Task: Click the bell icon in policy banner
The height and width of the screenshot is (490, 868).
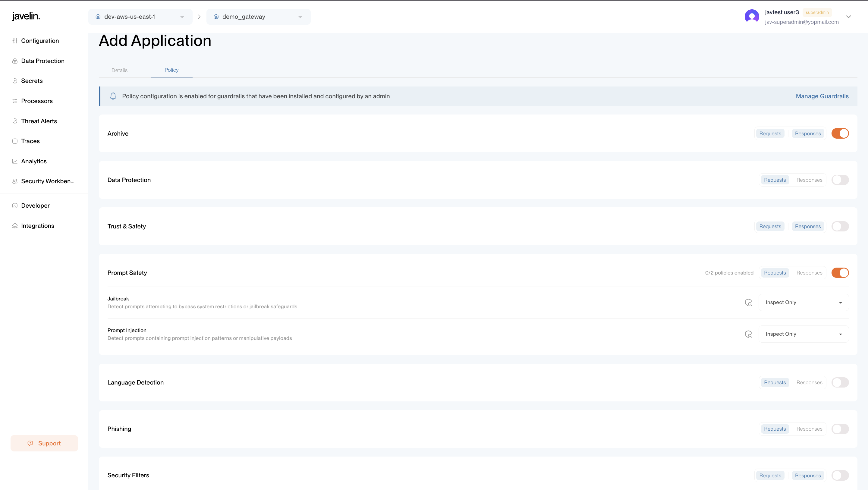Action: 113,96
